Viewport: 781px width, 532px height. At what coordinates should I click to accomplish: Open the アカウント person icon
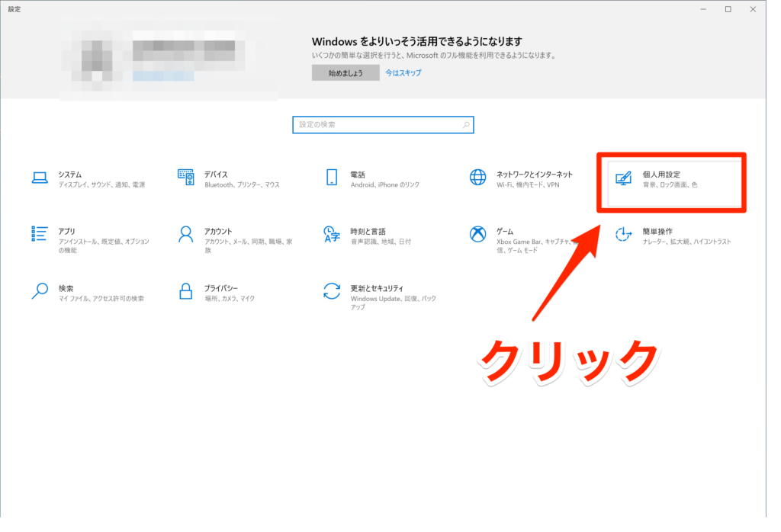(185, 234)
